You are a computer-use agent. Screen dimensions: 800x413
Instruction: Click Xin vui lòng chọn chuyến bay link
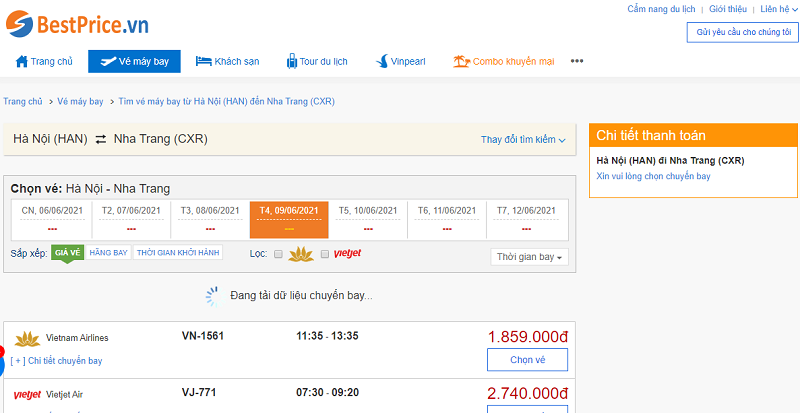[x=653, y=176]
